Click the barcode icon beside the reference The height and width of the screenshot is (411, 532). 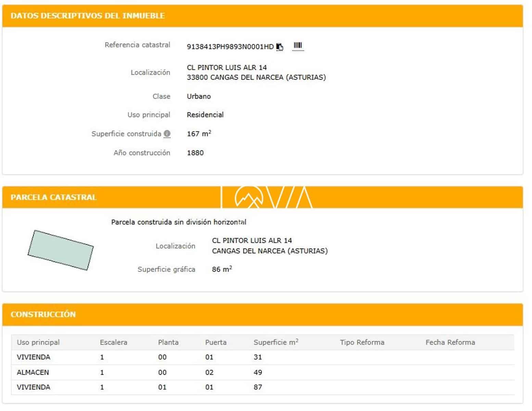pyautogui.click(x=298, y=46)
